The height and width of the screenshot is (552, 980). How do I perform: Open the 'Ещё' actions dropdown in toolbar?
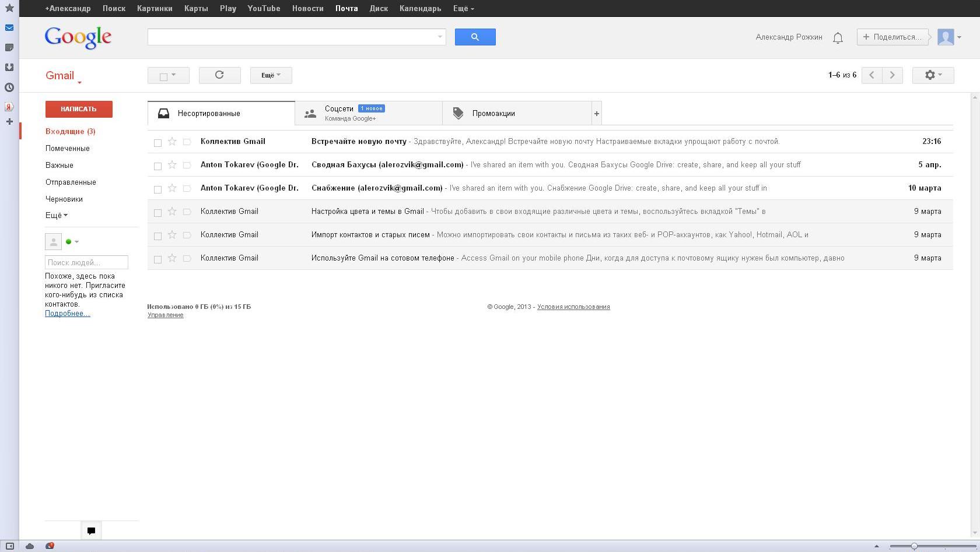(271, 75)
